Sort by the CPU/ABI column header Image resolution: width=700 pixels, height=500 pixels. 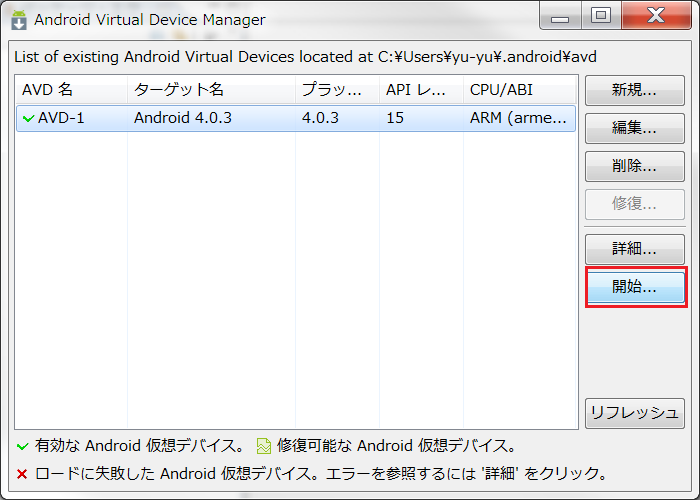point(520,90)
